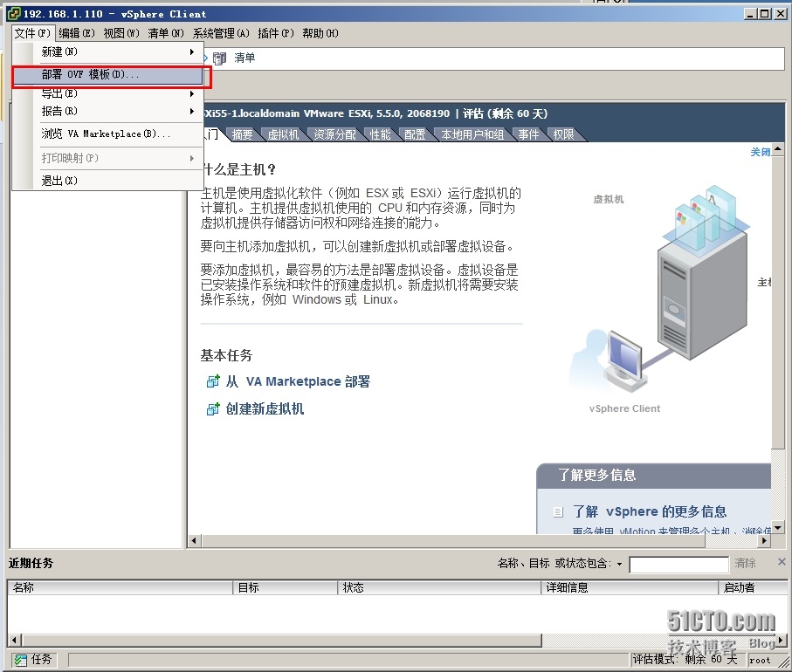Click left arrow of tasks list scrollbar
The height and width of the screenshot is (672, 792).
pos(14,641)
